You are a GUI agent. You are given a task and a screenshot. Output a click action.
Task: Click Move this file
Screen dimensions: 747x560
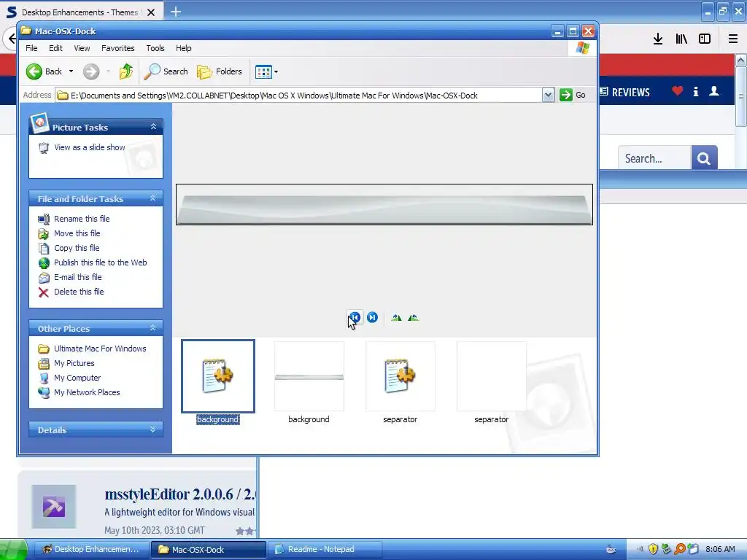(77, 233)
